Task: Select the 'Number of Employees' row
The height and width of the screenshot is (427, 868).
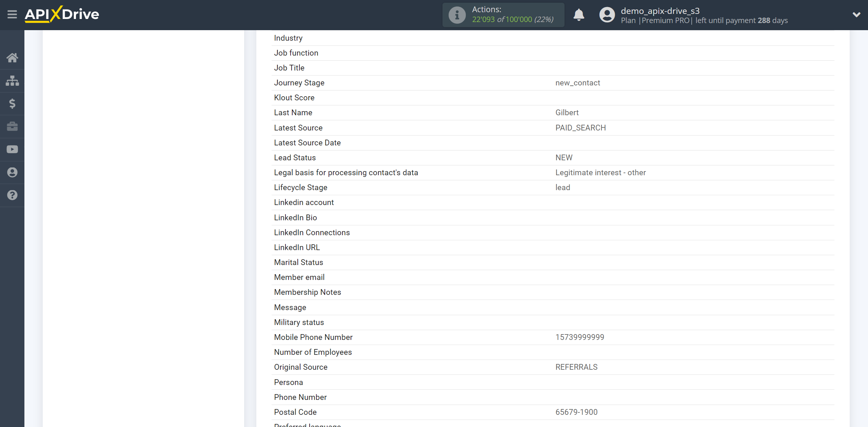Action: [553, 352]
